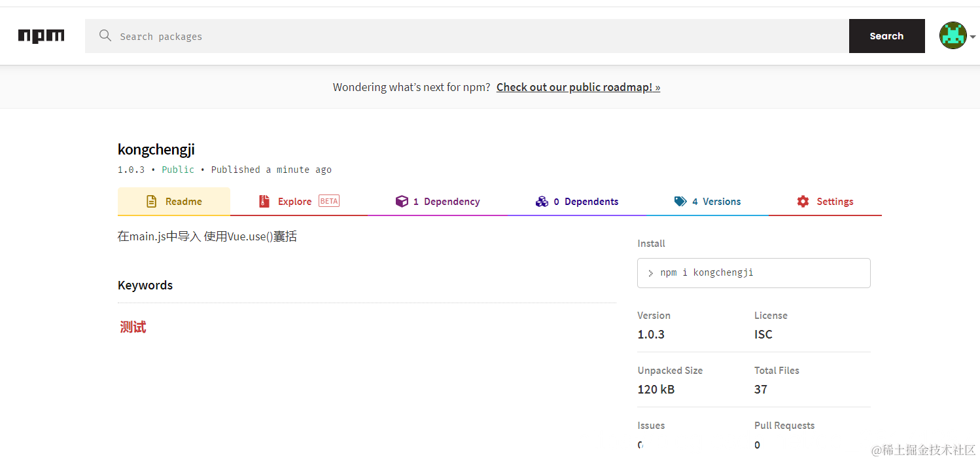Open the Explore tab
The image size is (980, 461).
(299, 202)
